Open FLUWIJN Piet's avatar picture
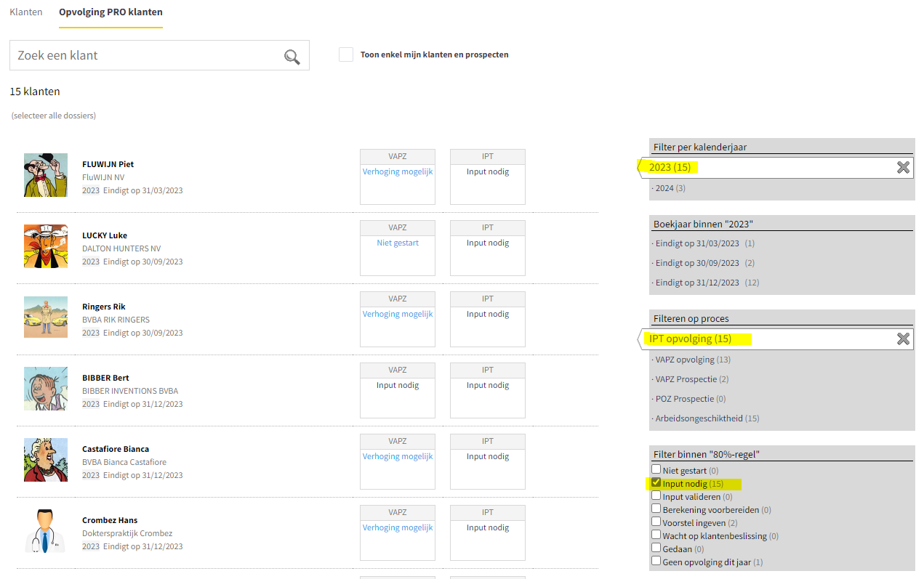Viewport: 924px width, 579px height. [45, 175]
